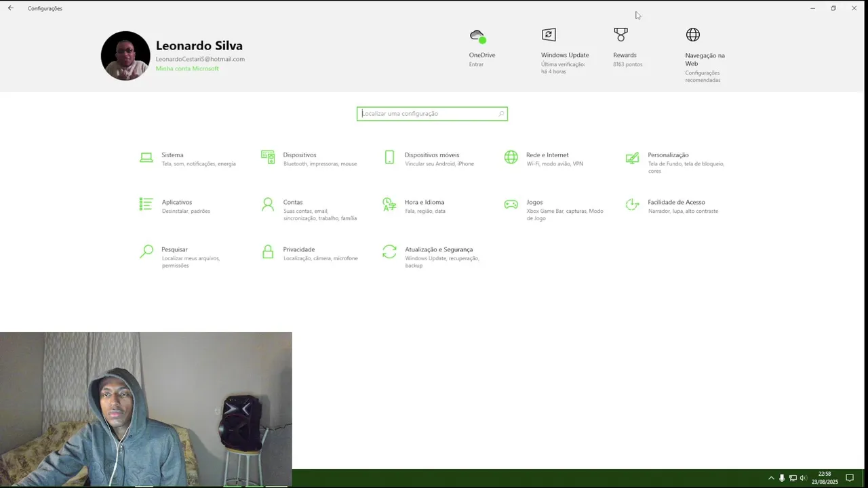Open the notification center icon
The width and height of the screenshot is (868, 488).
849,479
